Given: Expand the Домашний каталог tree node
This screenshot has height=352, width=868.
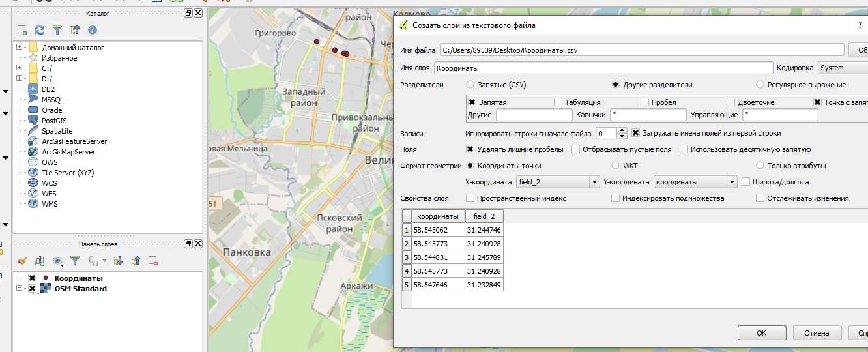Looking at the screenshot, I should click(x=20, y=48).
